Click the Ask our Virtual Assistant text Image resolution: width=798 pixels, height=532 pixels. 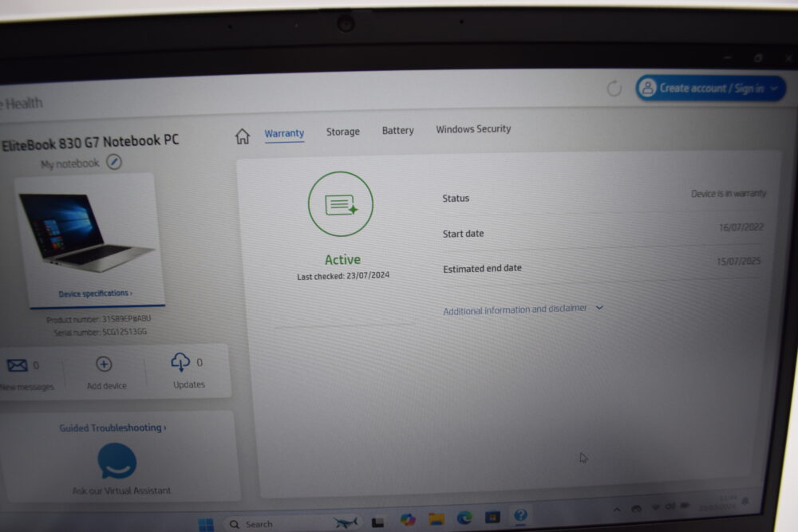click(121, 491)
